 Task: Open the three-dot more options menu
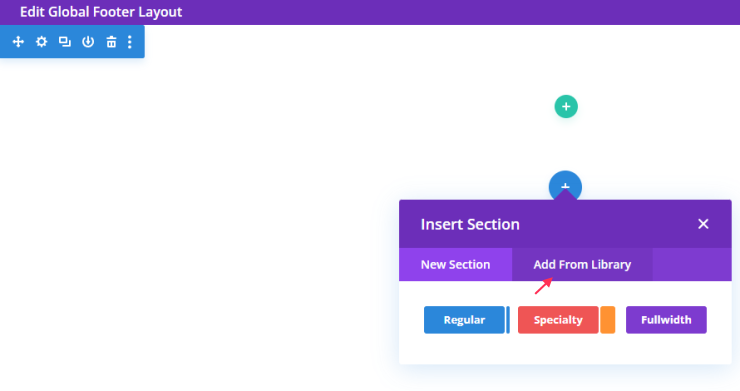130,42
